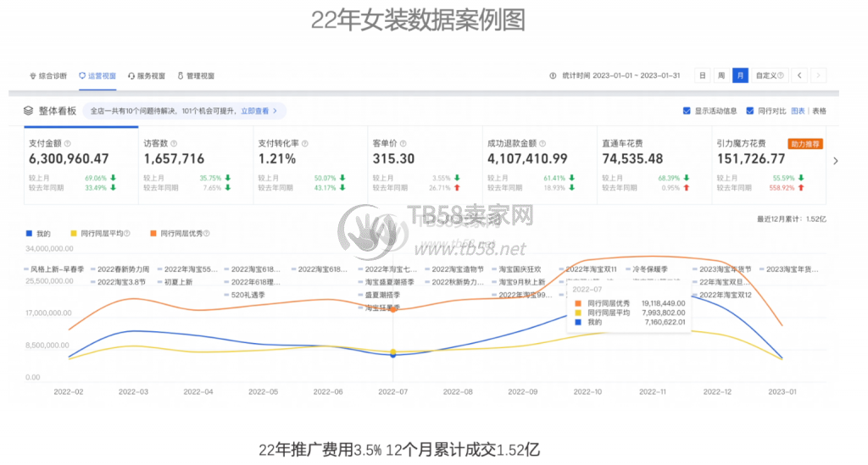The width and height of the screenshot is (868, 465).
Task: Switch time granularity to 周
Action: (x=721, y=75)
